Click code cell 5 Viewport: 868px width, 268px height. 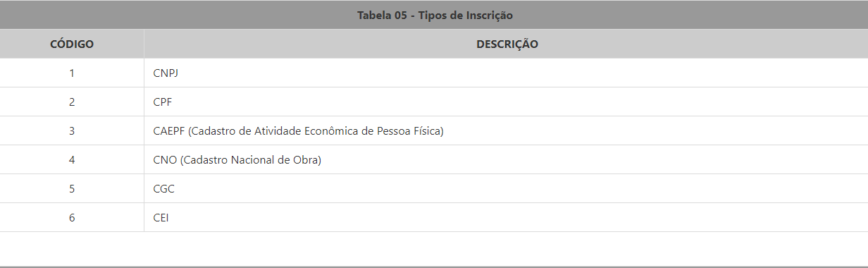pyautogui.click(x=72, y=188)
